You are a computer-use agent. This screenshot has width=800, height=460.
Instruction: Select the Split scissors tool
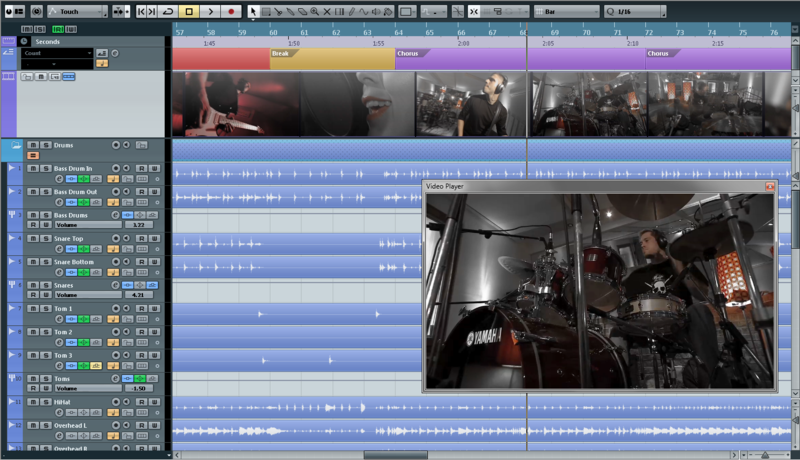[278, 11]
